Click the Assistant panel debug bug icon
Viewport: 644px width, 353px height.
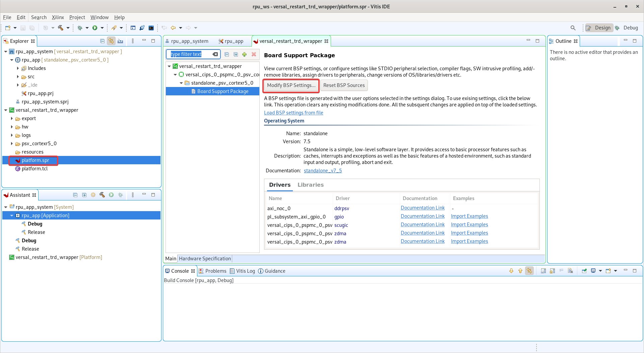pyautogui.click(x=120, y=195)
